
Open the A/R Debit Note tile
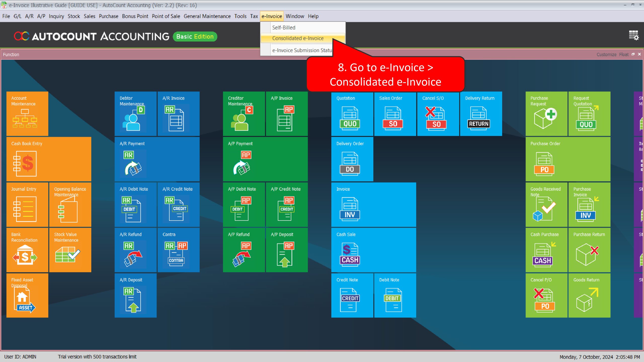[x=136, y=205]
